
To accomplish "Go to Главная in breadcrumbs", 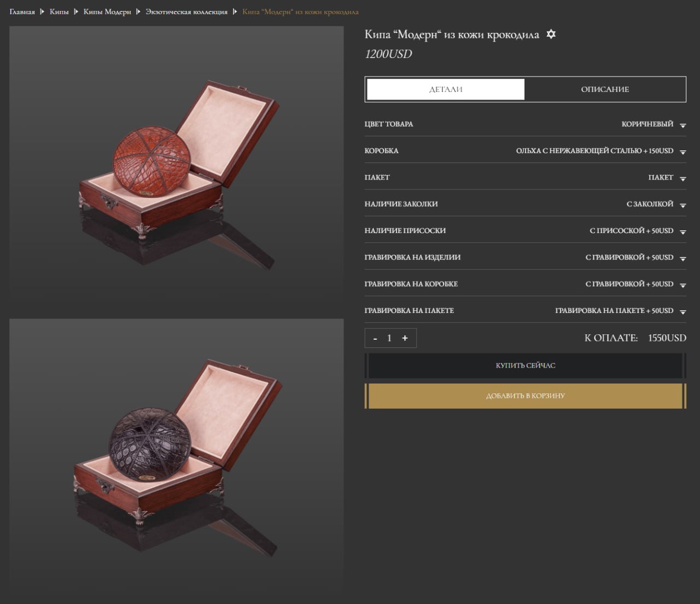I will (x=22, y=11).
